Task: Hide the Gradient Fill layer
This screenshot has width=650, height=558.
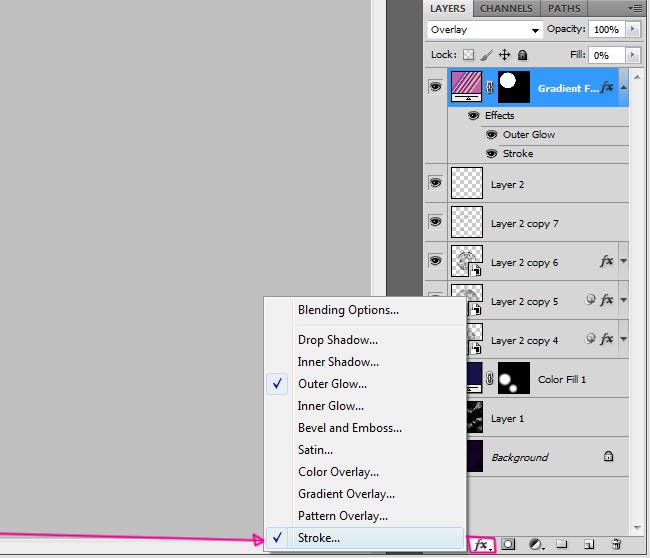Action: [435, 88]
